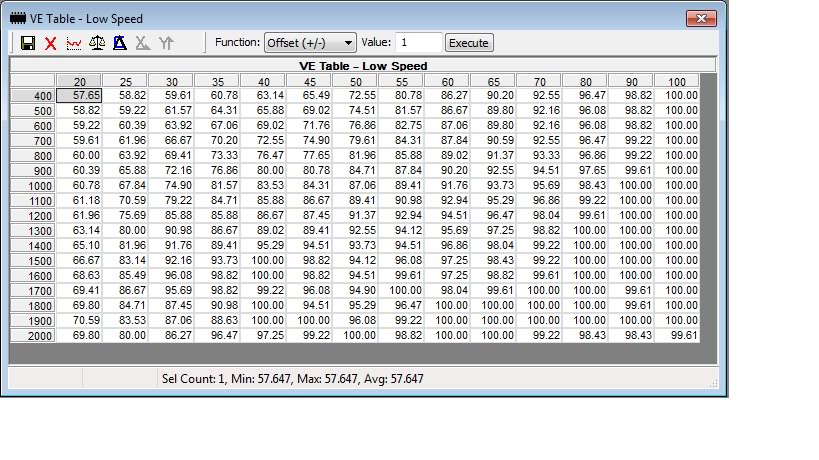This screenshot has height=460, width=819.
Task: Select column header 25
Action: tap(125, 81)
